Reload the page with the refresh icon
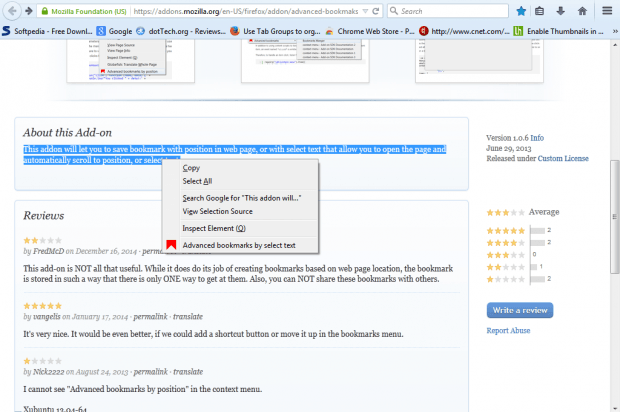Screen dimensions: 620x412 [376, 11]
